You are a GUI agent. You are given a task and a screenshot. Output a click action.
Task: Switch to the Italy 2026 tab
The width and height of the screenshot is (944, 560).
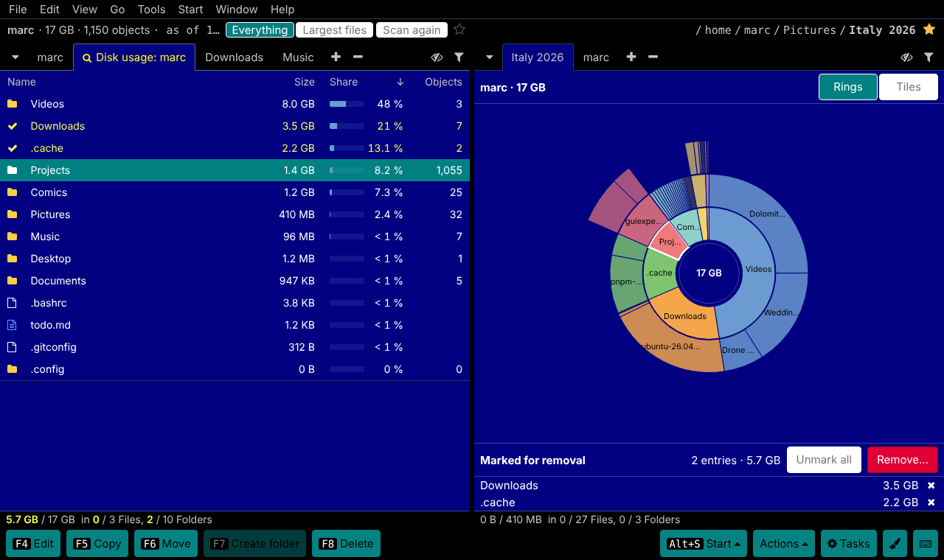click(x=538, y=57)
